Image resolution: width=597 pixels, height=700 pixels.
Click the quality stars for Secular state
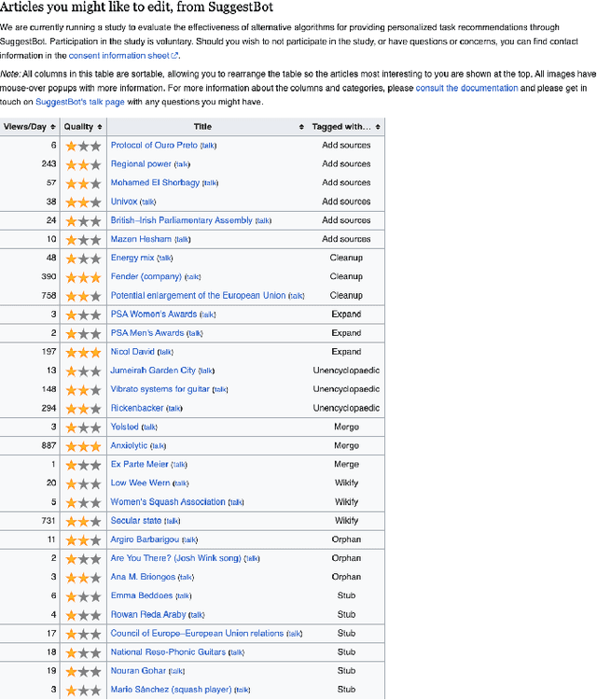[x=82, y=521]
